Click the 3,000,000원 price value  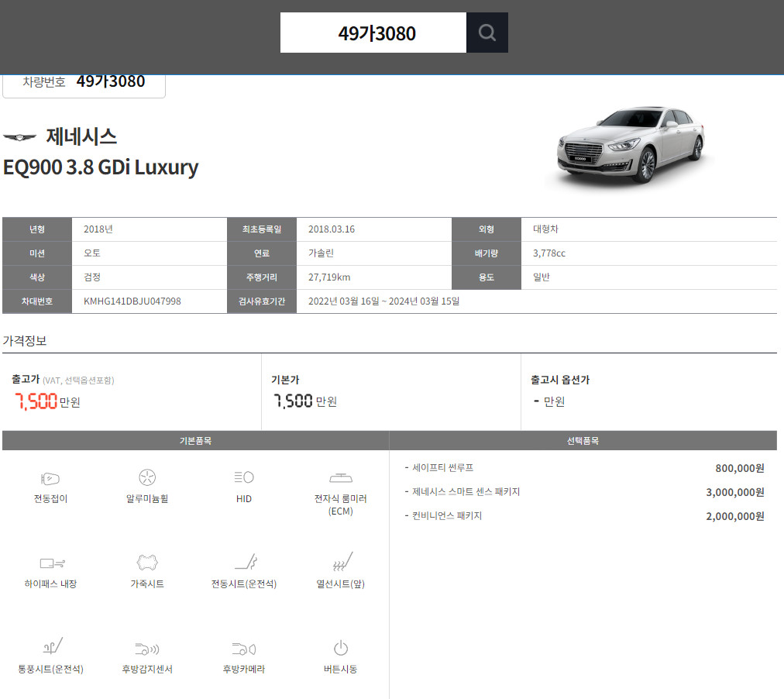pos(735,493)
